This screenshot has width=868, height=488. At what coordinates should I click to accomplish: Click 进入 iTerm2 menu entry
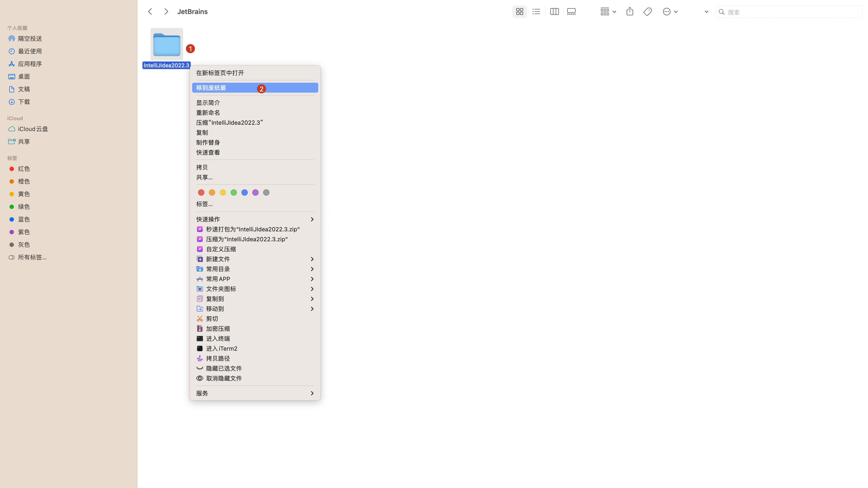click(255, 349)
